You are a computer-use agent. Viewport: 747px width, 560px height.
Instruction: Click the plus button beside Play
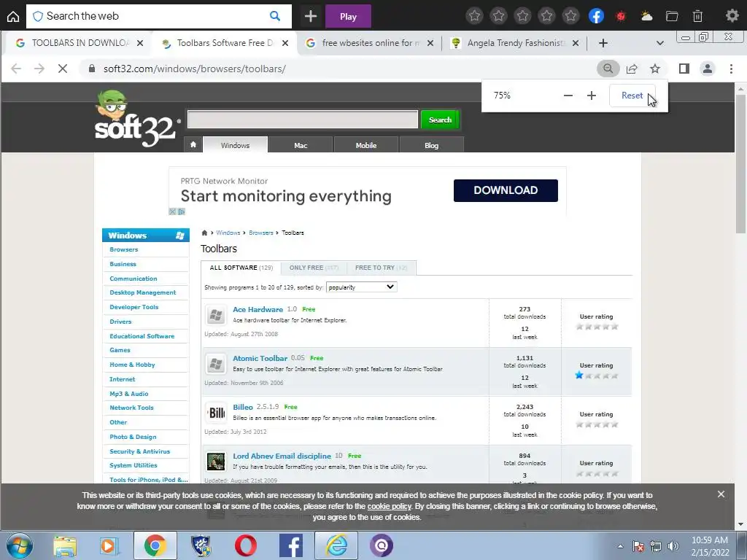[311, 16]
